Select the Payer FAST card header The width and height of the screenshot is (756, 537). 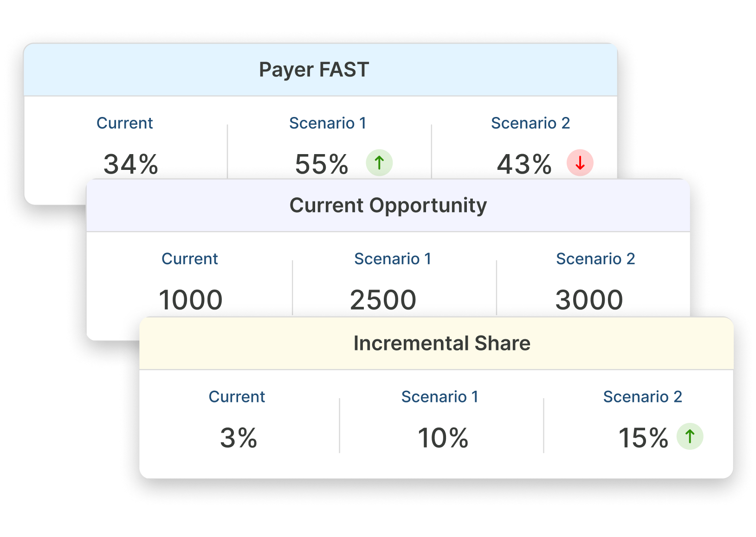(321, 70)
